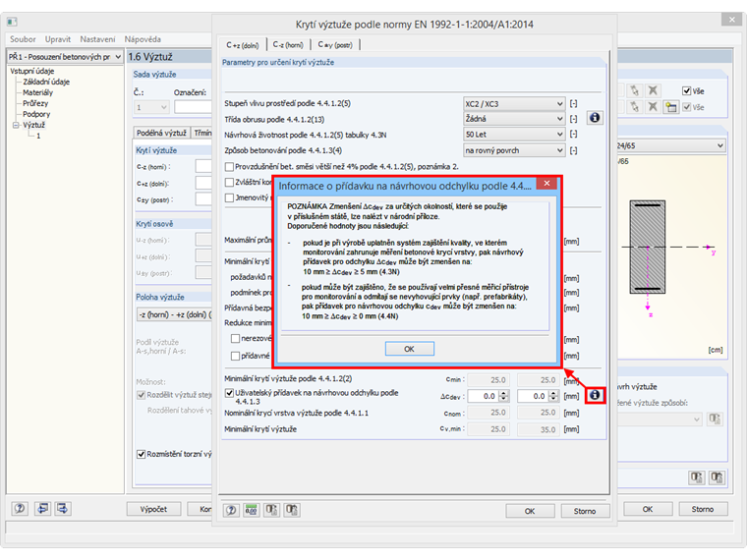Viewport: 747px width, 560px height.
Task: Select Základní údaje in the tree
Action: (46, 82)
